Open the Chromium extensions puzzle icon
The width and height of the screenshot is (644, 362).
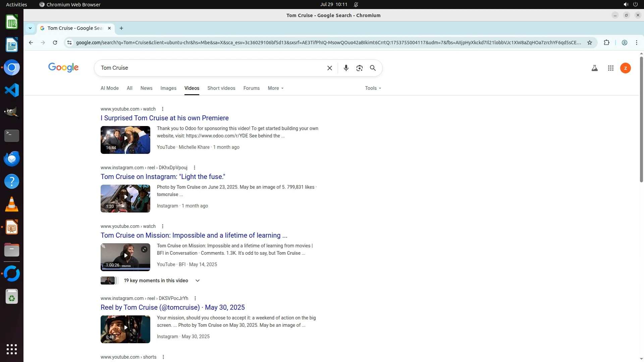(606, 43)
